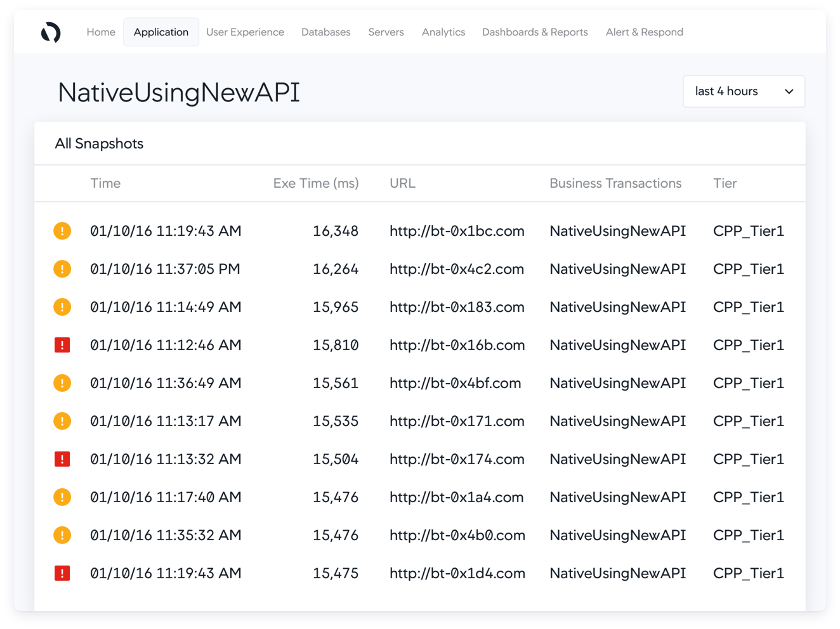Screen dimensions: 840x629
Task: Click warning icon for 11:35:32 AM row
Action: (x=62, y=535)
